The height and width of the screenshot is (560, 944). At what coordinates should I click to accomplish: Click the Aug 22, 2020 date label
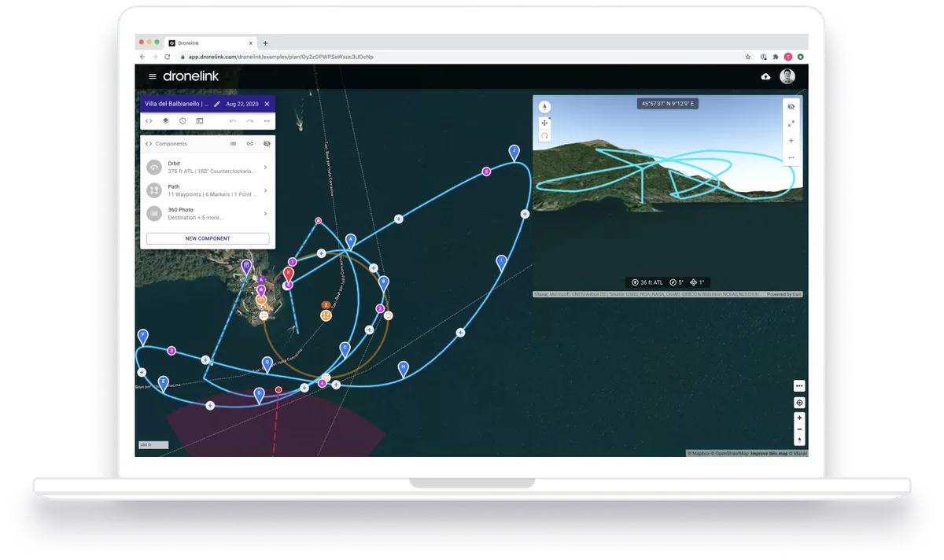click(x=242, y=104)
